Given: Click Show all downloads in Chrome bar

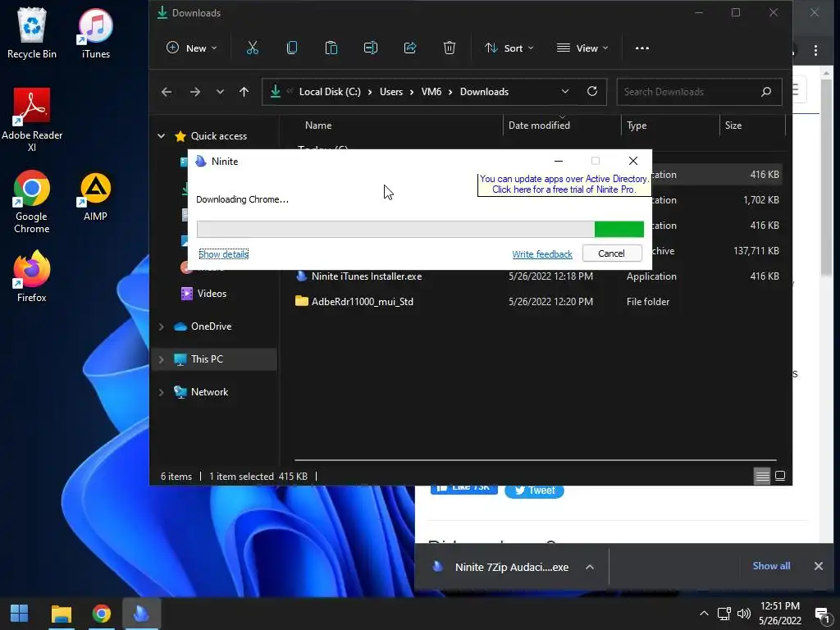Looking at the screenshot, I should pos(771,566).
